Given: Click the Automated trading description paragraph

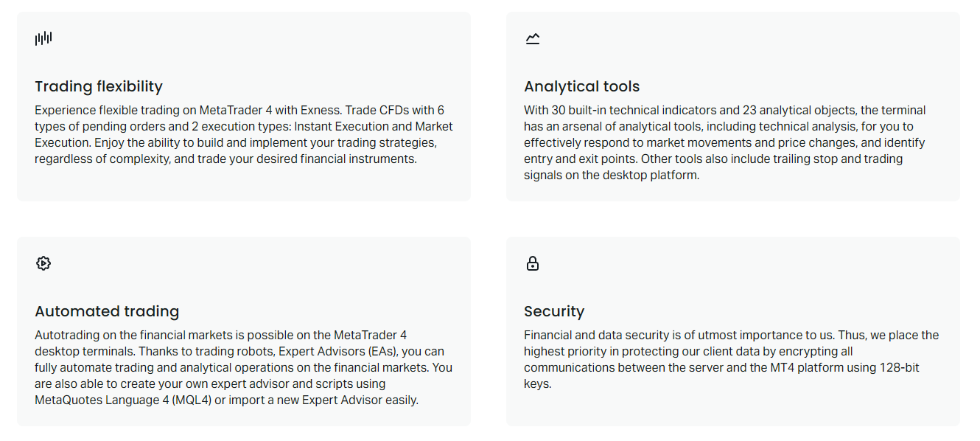Looking at the screenshot, I should click(243, 367).
